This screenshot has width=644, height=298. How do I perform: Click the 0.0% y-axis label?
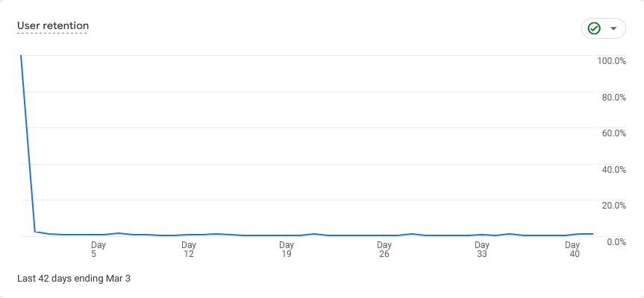(x=616, y=242)
